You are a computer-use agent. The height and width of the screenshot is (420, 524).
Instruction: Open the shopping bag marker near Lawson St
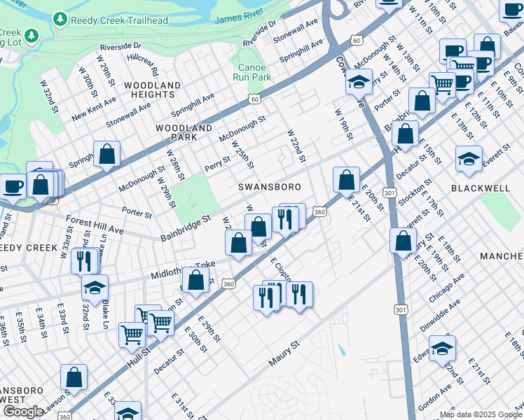74,378
